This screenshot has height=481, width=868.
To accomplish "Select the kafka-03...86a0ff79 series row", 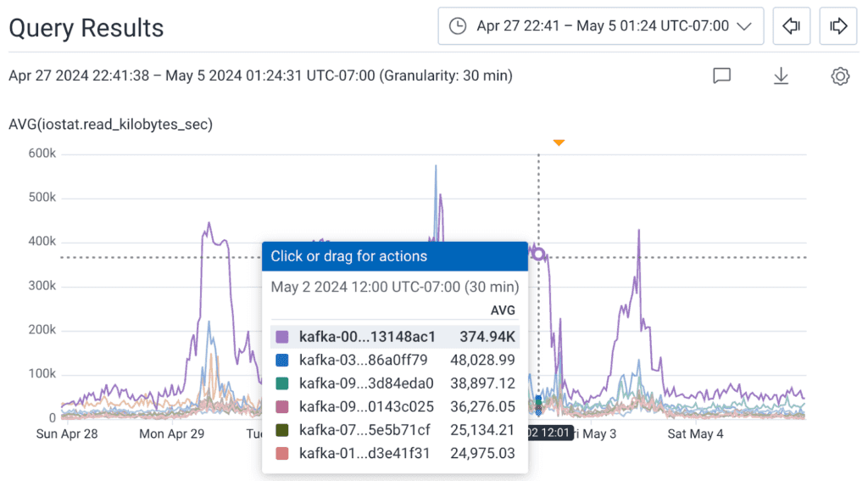I will (394, 360).
